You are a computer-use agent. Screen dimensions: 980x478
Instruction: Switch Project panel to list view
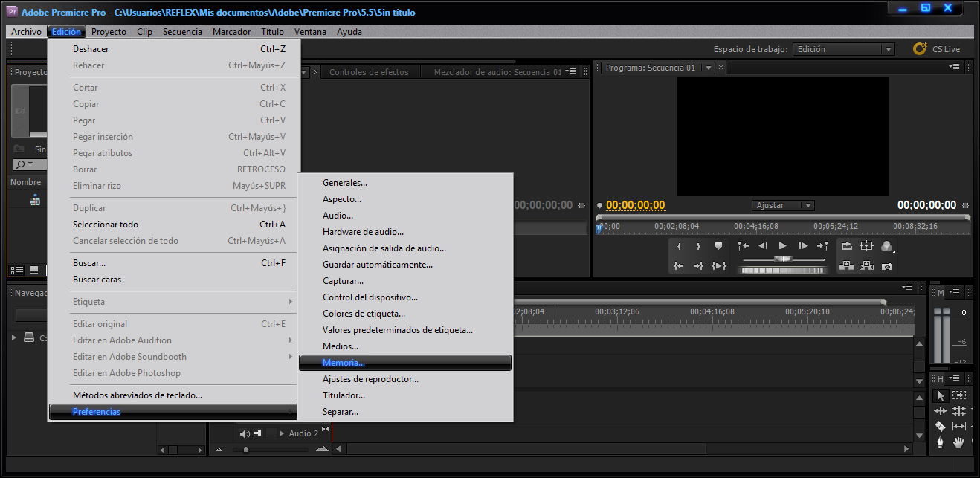point(16,271)
